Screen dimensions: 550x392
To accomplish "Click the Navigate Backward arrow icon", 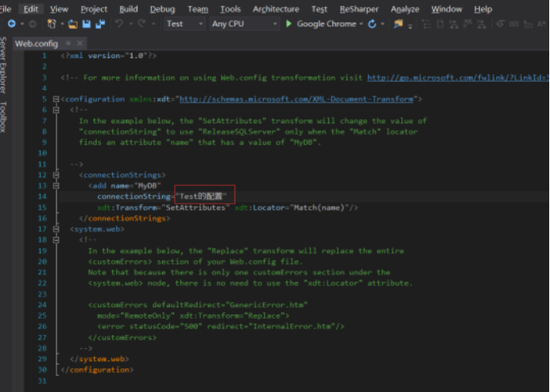I will 12,24.
